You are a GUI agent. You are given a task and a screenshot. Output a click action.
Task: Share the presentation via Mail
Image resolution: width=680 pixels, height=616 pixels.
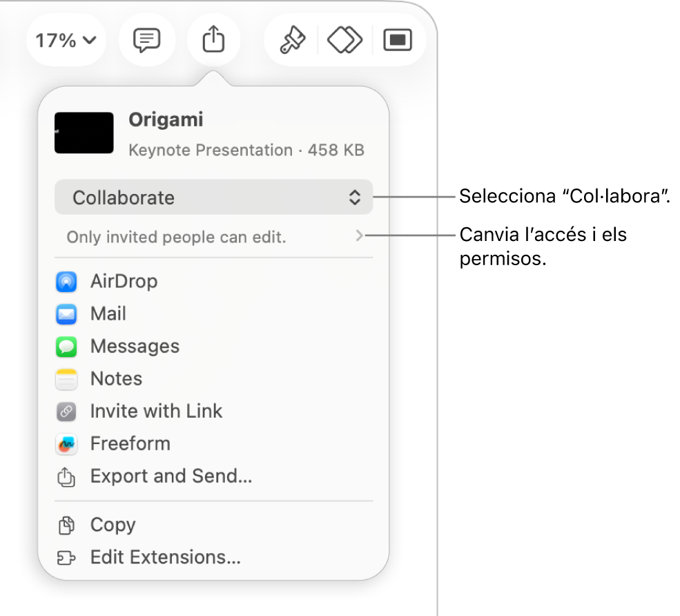click(108, 314)
